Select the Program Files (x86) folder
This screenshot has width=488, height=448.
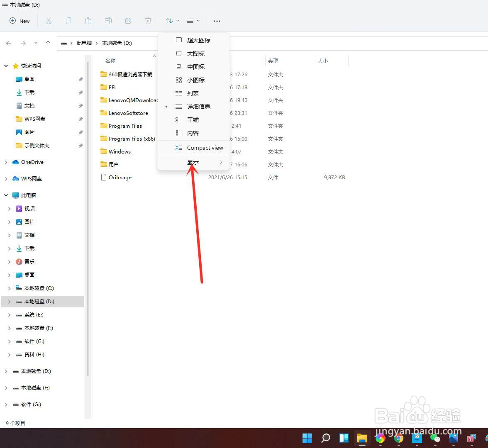[128, 139]
